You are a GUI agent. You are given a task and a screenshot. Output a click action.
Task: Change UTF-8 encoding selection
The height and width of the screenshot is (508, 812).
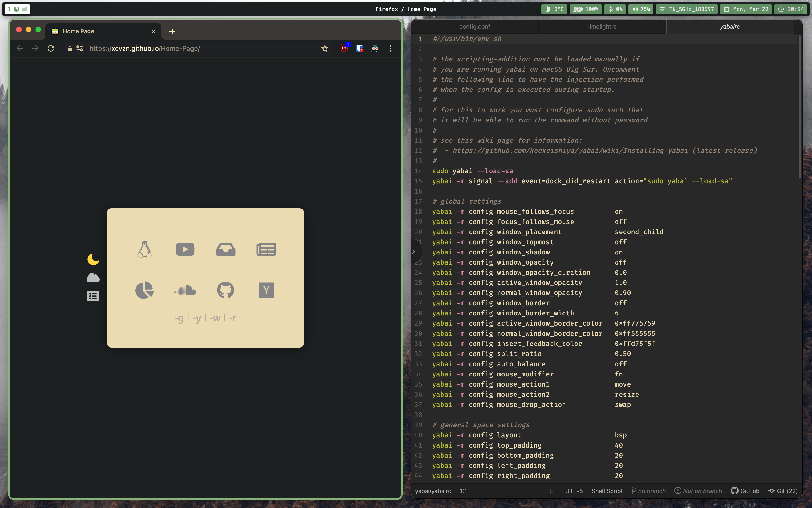pyautogui.click(x=574, y=491)
